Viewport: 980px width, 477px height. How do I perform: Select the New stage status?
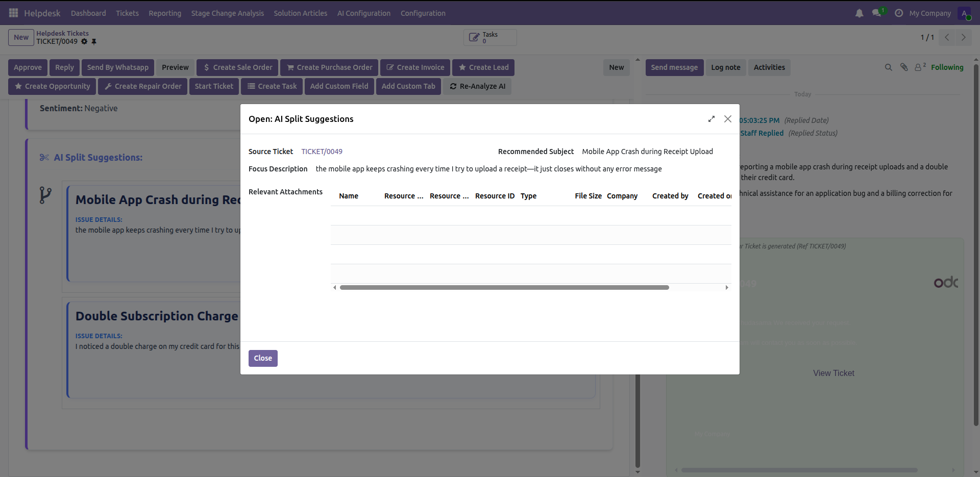coord(617,67)
